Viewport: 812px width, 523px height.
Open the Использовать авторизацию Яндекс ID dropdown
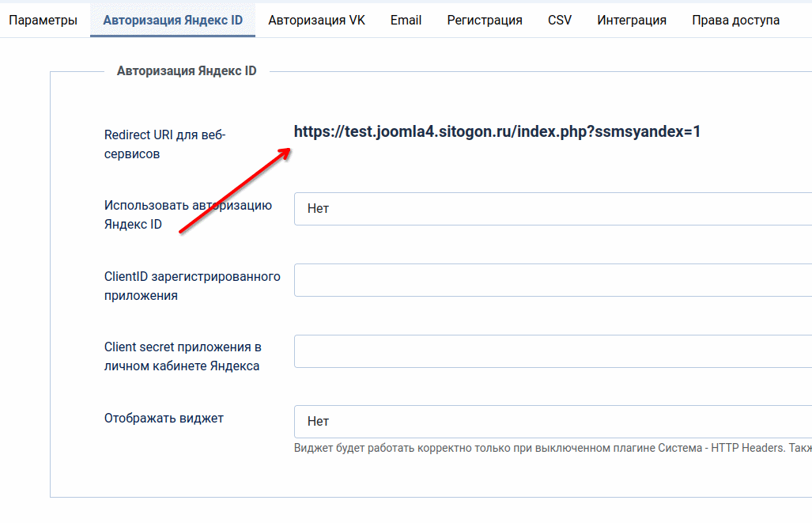click(x=553, y=209)
